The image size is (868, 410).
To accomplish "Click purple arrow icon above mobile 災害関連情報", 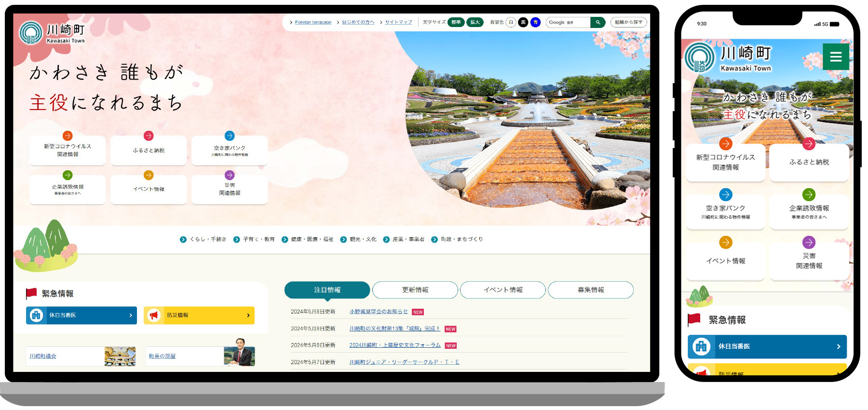I will coord(809,242).
